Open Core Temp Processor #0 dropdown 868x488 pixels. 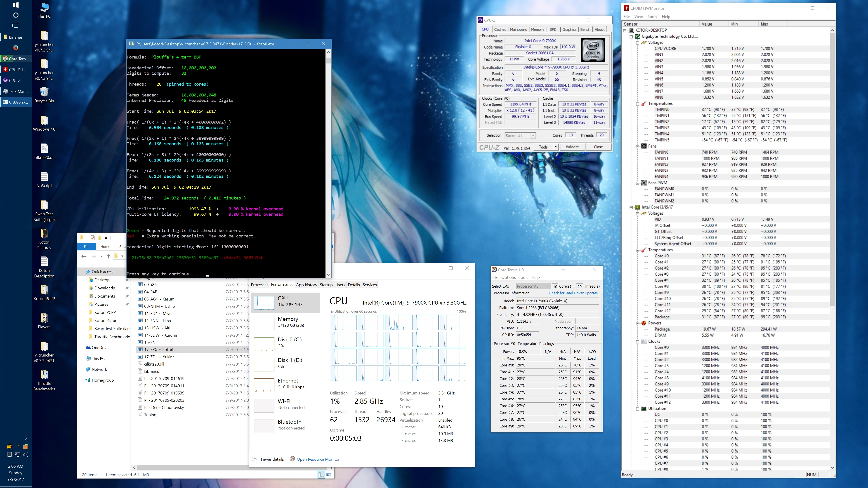(x=547, y=286)
